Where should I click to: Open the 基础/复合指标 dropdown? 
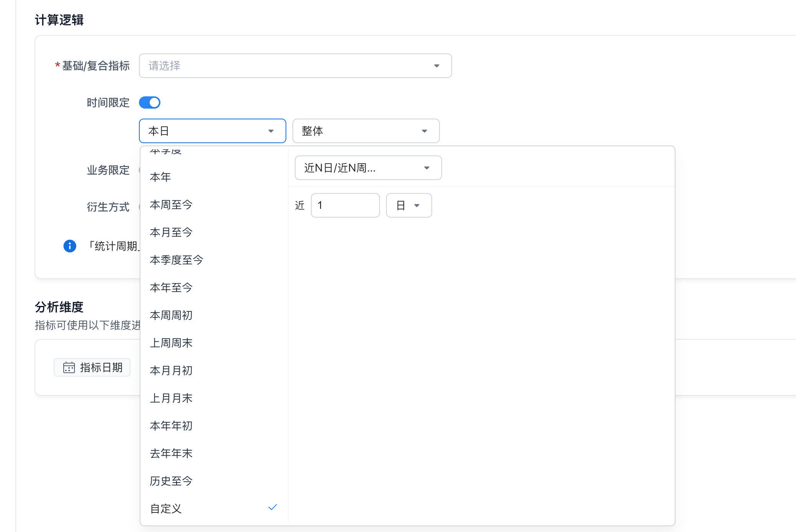(295, 66)
